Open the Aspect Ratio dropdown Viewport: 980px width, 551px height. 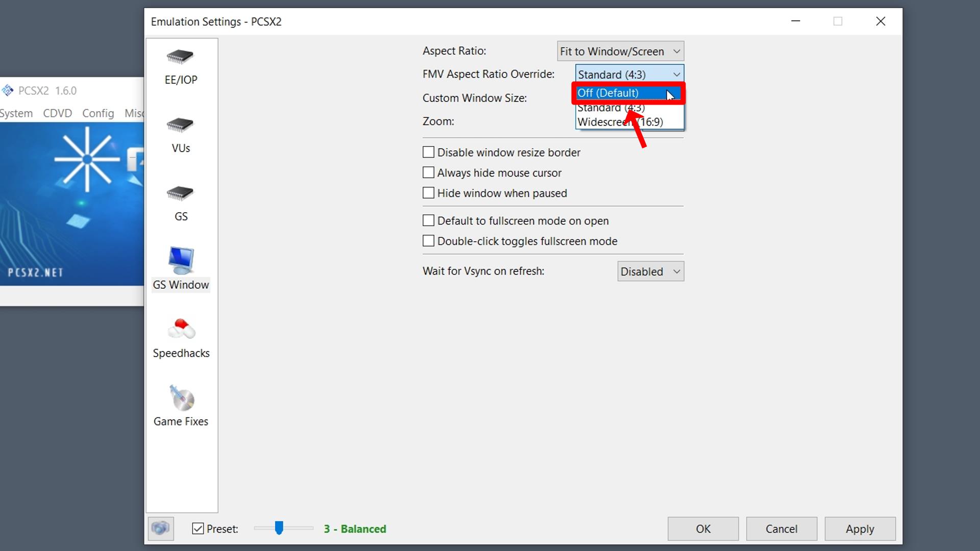(x=621, y=51)
